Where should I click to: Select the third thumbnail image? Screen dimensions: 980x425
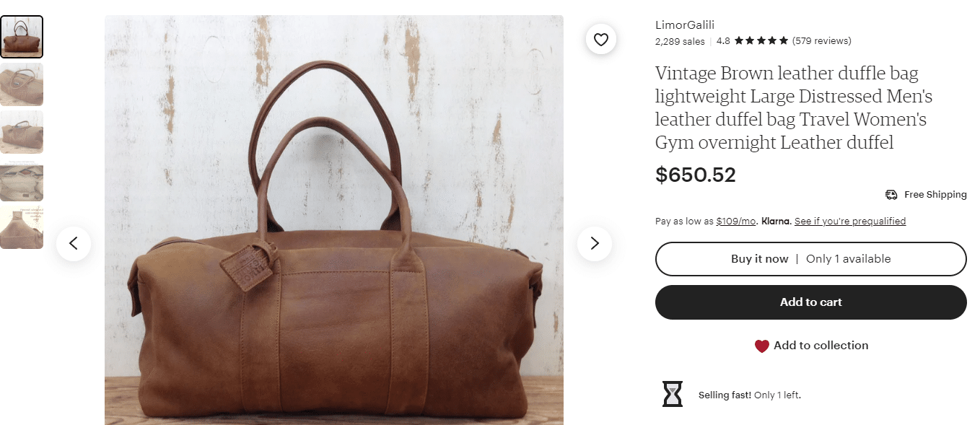[22, 132]
